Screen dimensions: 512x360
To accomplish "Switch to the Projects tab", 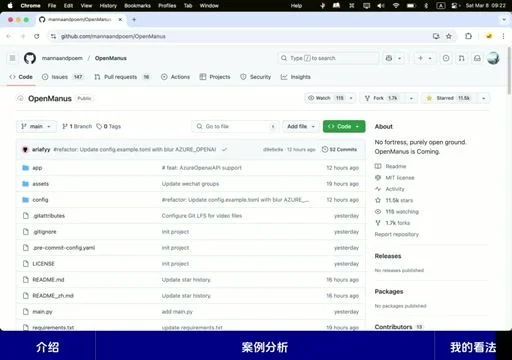I will click(x=215, y=77).
